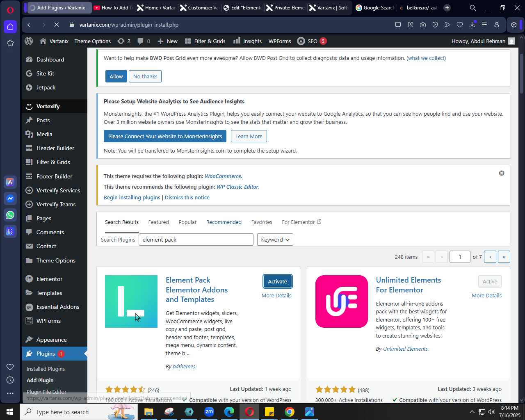This screenshot has width=525, height=420.
Task: Decline diagnostics with No thanks
Action: tap(145, 76)
